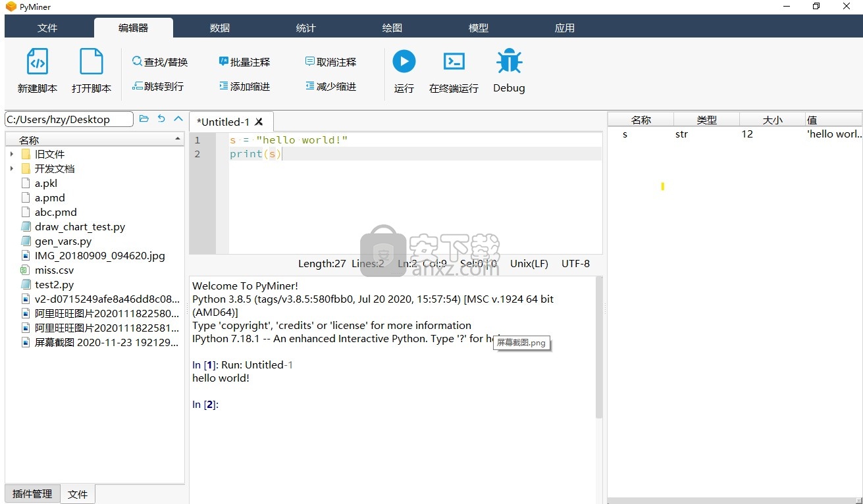Viewport: 863px width, 504px height.
Task: Click 在终端运行 run in terminal icon
Action: coord(454,62)
